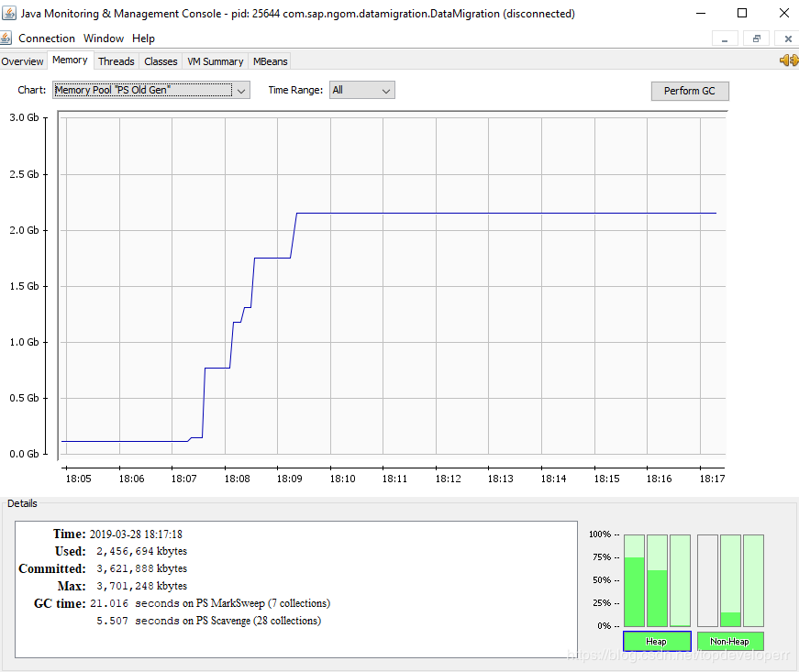The height and width of the screenshot is (672, 799).
Task: Switch to the Threads tab
Action: [x=117, y=61]
